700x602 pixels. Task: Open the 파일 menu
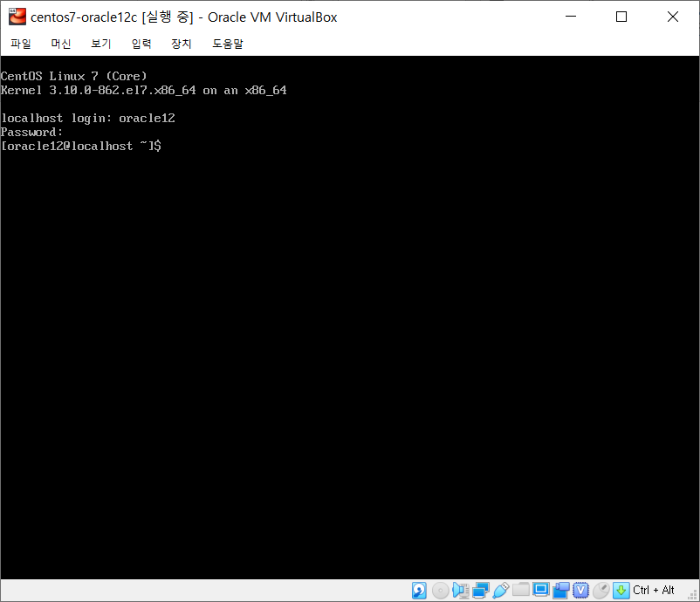(21, 44)
